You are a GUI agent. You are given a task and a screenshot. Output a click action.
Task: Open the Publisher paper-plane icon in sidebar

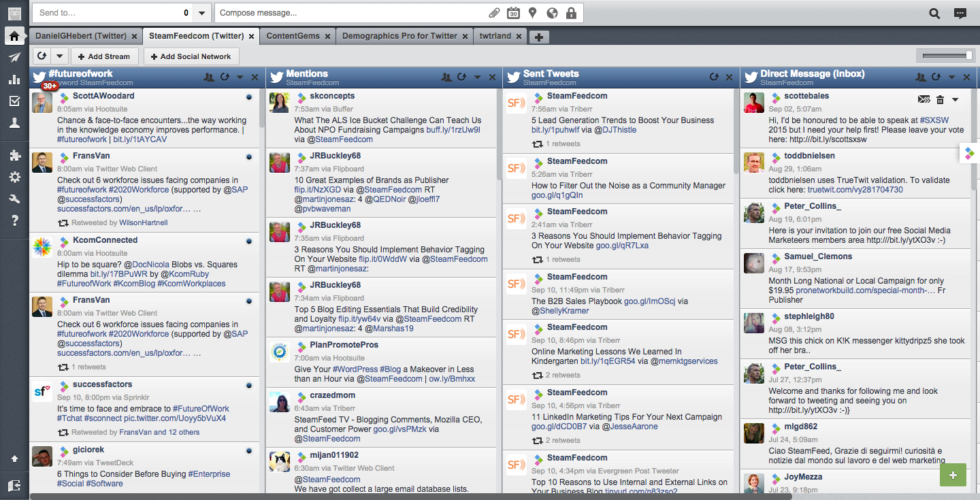point(14,58)
